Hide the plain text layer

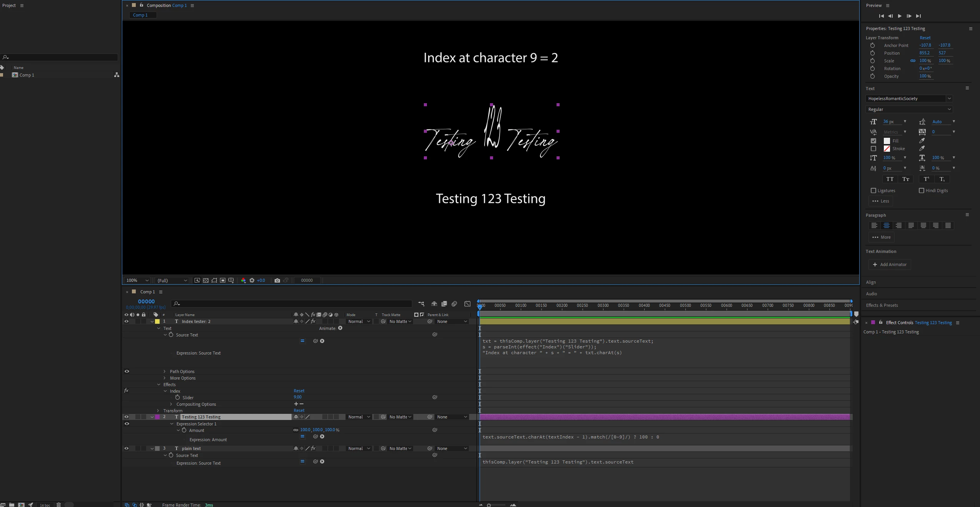pos(126,448)
